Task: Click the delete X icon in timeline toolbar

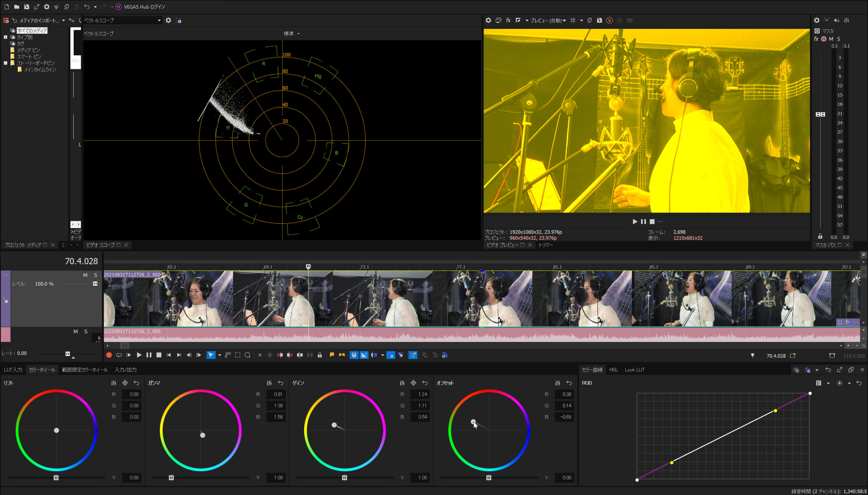Action: click(x=260, y=355)
